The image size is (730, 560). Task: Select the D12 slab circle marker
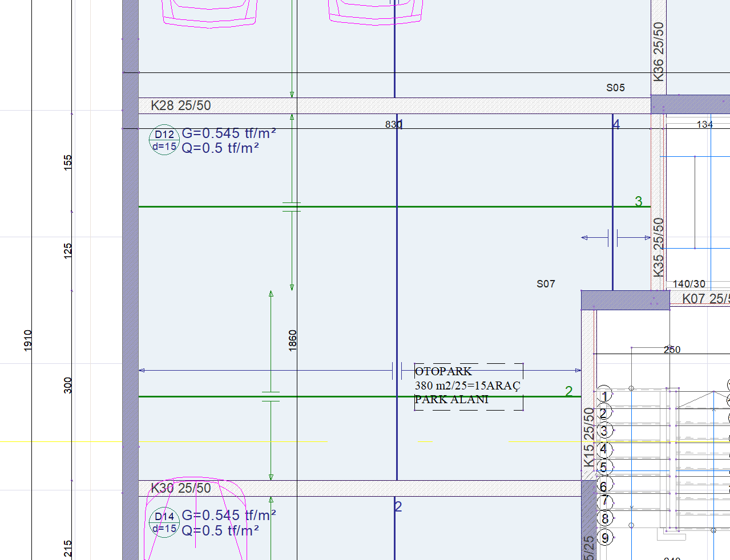pos(164,140)
